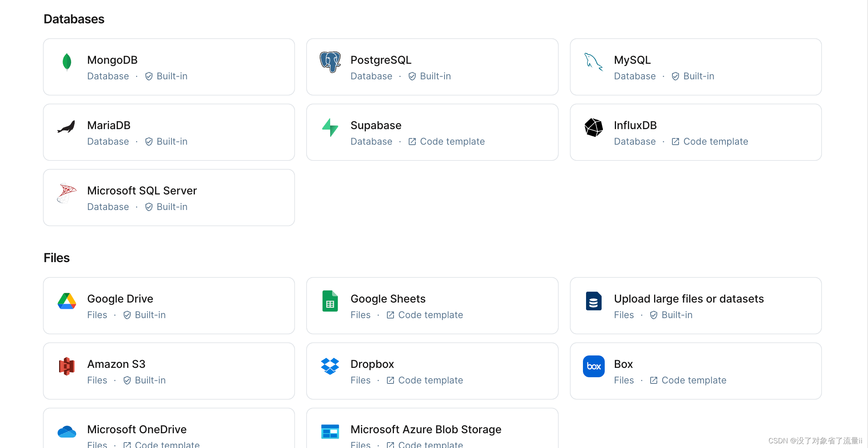Click the blue Box logo icon
The image size is (868, 448).
(x=593, y=366)
